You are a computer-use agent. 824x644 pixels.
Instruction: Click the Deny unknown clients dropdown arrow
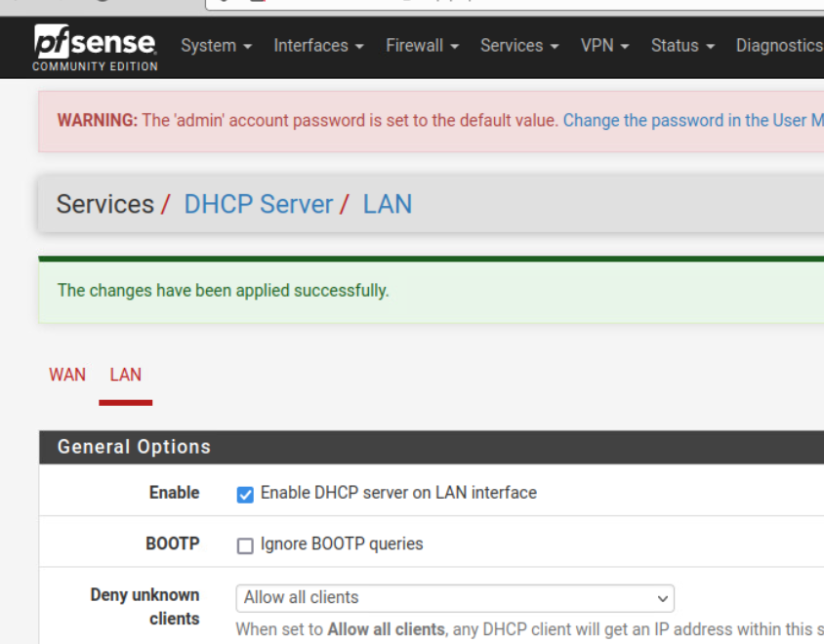point(662,598)
